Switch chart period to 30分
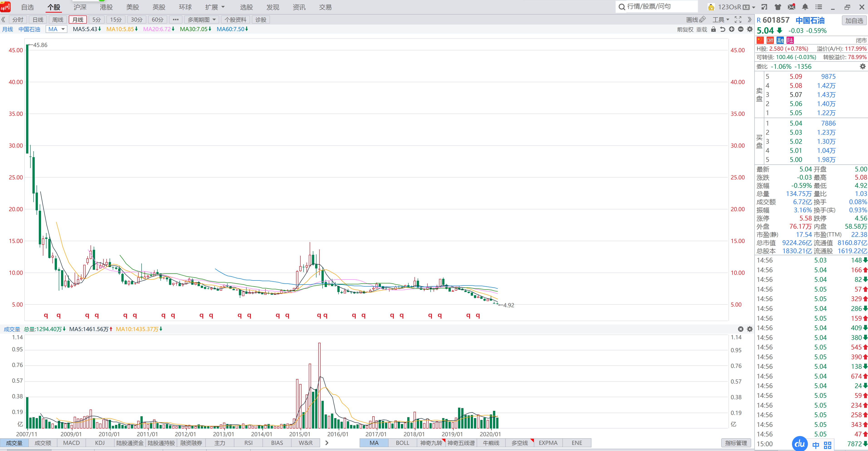 (137, 20)
